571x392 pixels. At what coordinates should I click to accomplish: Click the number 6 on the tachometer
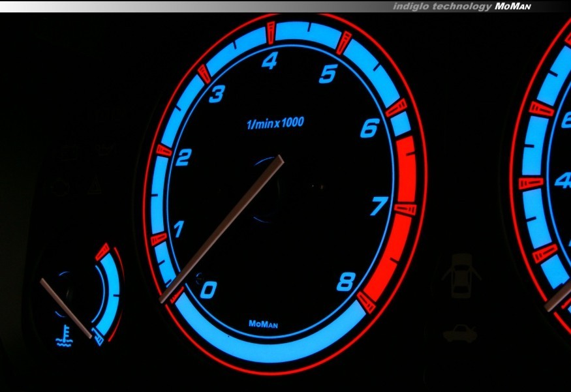[x=369, y=129]
